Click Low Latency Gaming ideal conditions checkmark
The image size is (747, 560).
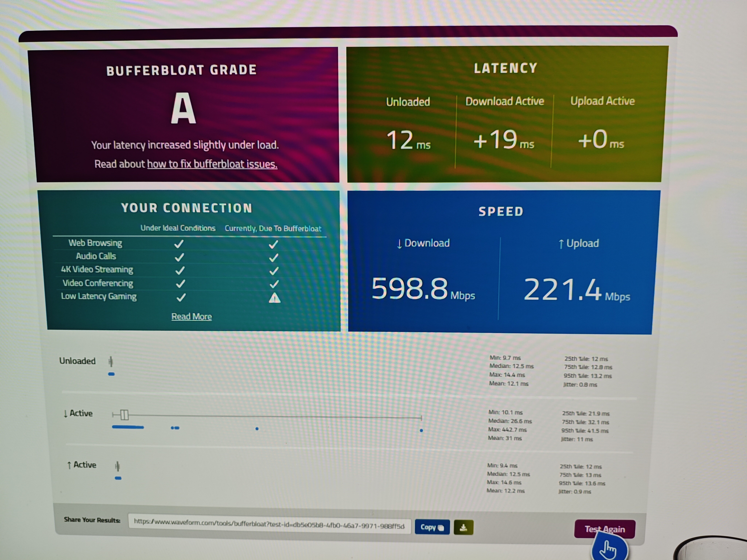pyautogui.click(x=181, y=297)
